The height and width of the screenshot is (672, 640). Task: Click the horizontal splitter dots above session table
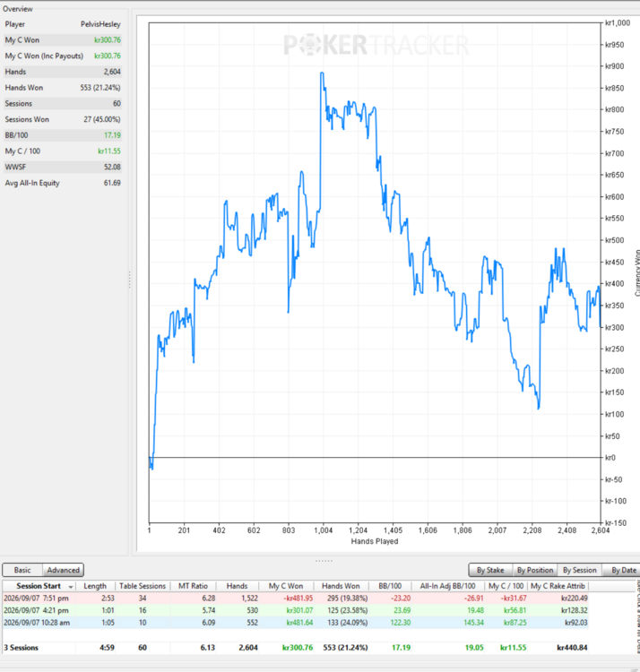pos(324,561)
